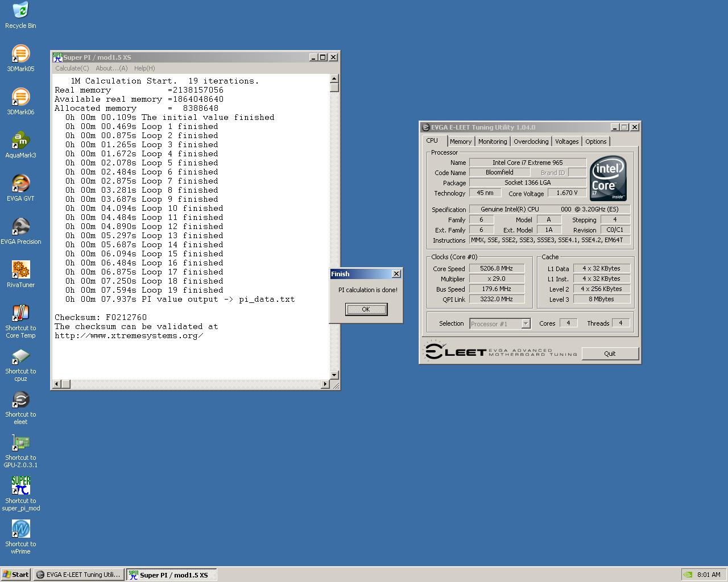Select the EVGA GVT desktop icon

click(20, 188)
